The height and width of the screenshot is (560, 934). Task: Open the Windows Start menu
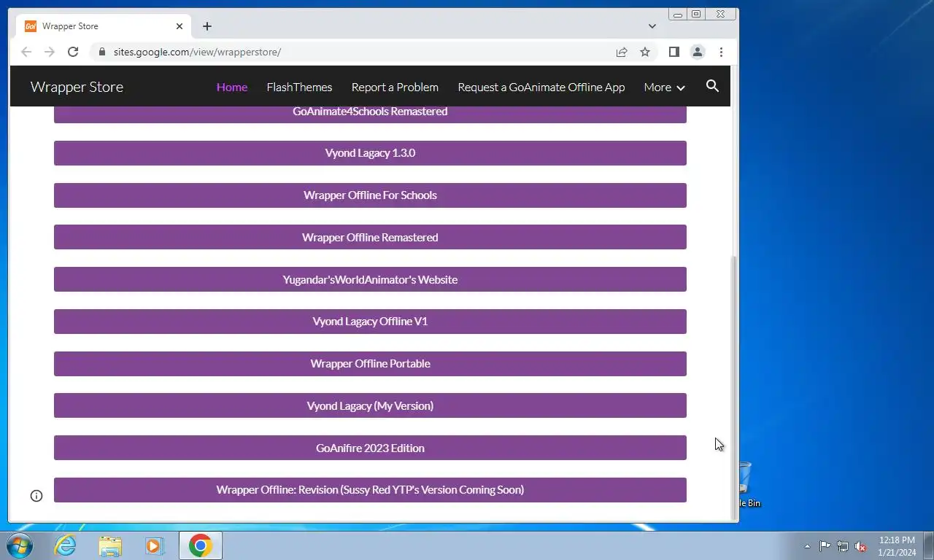20,545
